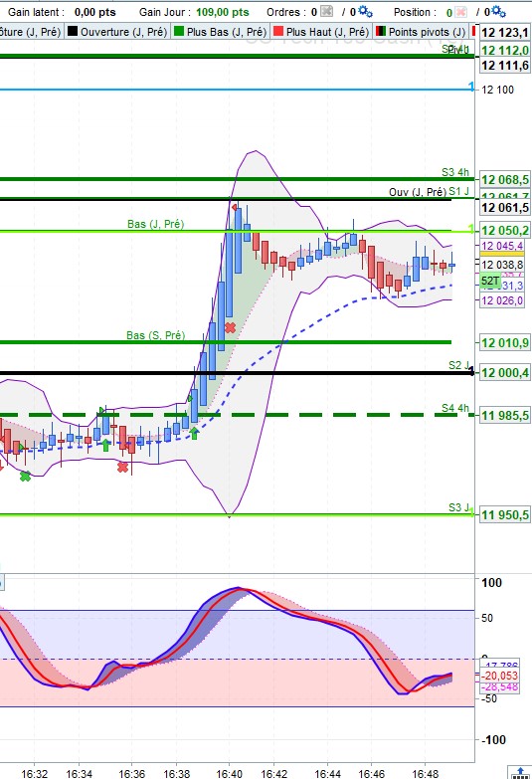Click the 12 068,5 price label
Image resolution: width=532 pixels, height=779 pixels.
pyautogui.click(x=505, y=179)
